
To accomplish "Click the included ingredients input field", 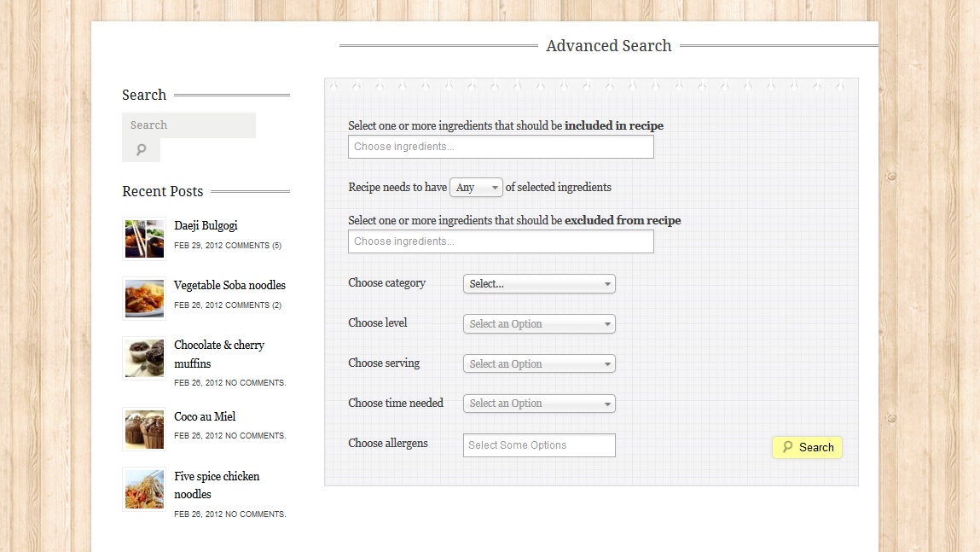I will click(x=501, y=147).
